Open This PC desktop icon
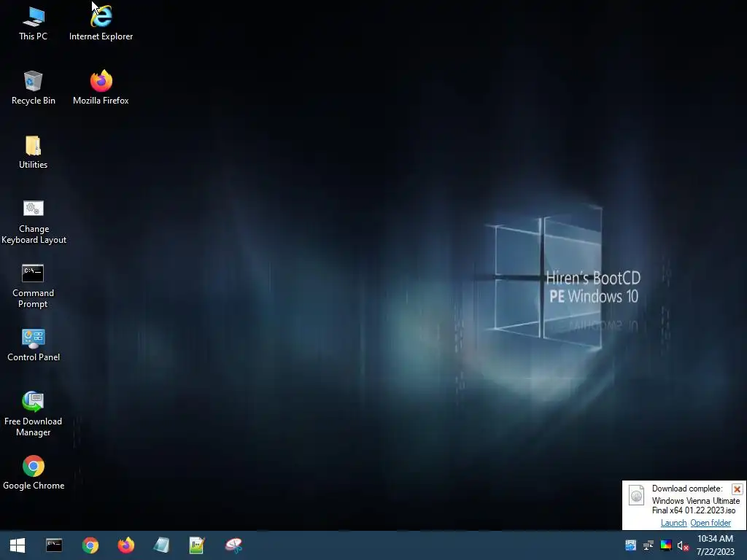Screen dimensions: 747x560 (x=34, y=23)
